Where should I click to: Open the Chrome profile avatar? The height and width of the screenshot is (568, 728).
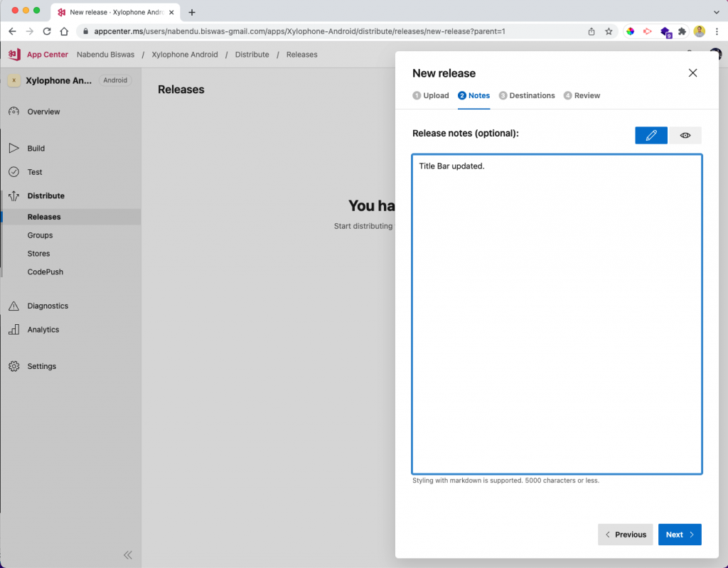700,31
